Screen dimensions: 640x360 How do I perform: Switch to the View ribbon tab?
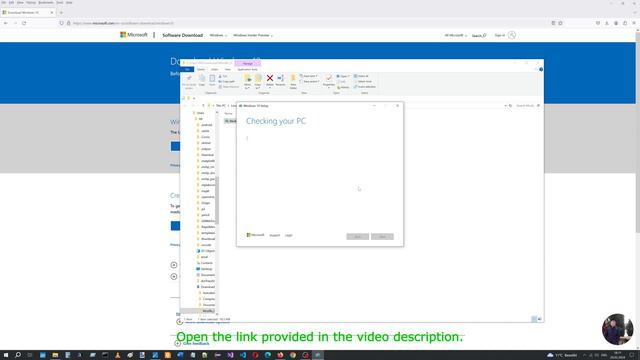coord(227,69)
